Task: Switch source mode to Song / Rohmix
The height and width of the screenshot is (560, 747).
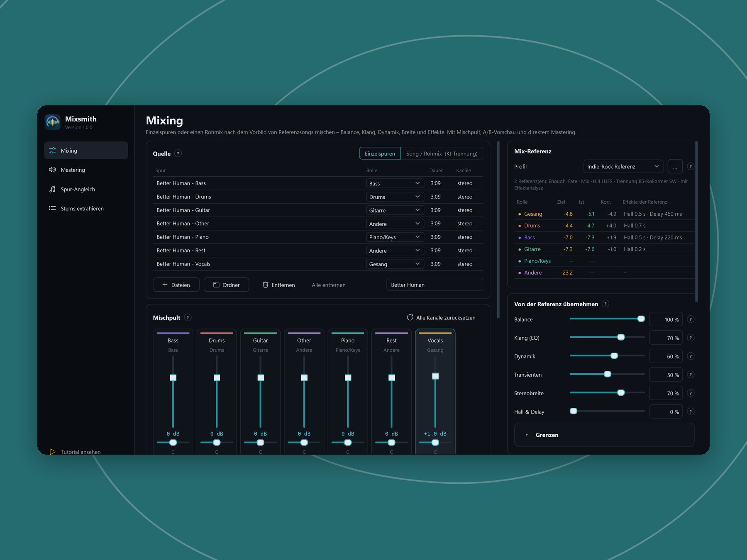Action: (x=442, y=153)
